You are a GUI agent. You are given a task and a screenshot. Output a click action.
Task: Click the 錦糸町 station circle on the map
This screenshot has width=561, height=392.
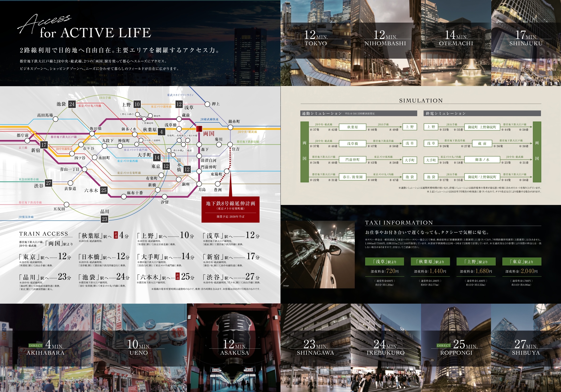pyautogui.click(x=231, y=127)
